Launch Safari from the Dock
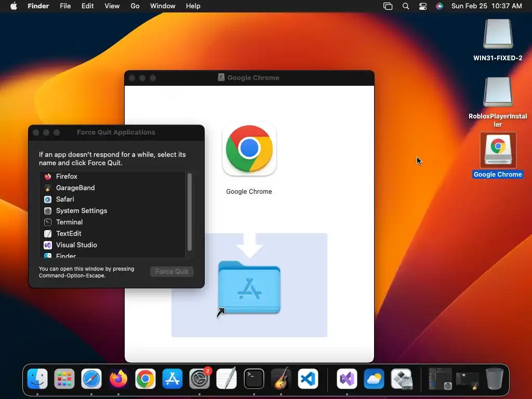The width and height of the screenshot is (532, 399). [x=91, y=378]
